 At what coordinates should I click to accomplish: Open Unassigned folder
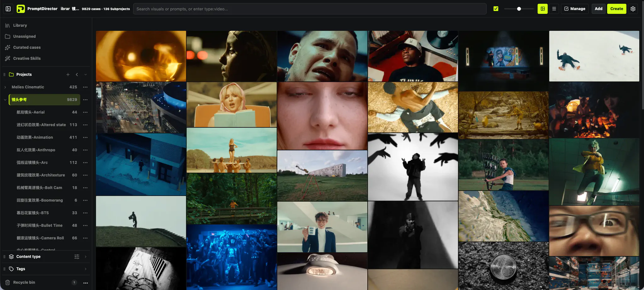pyautogui.click(x=46, y=36)
